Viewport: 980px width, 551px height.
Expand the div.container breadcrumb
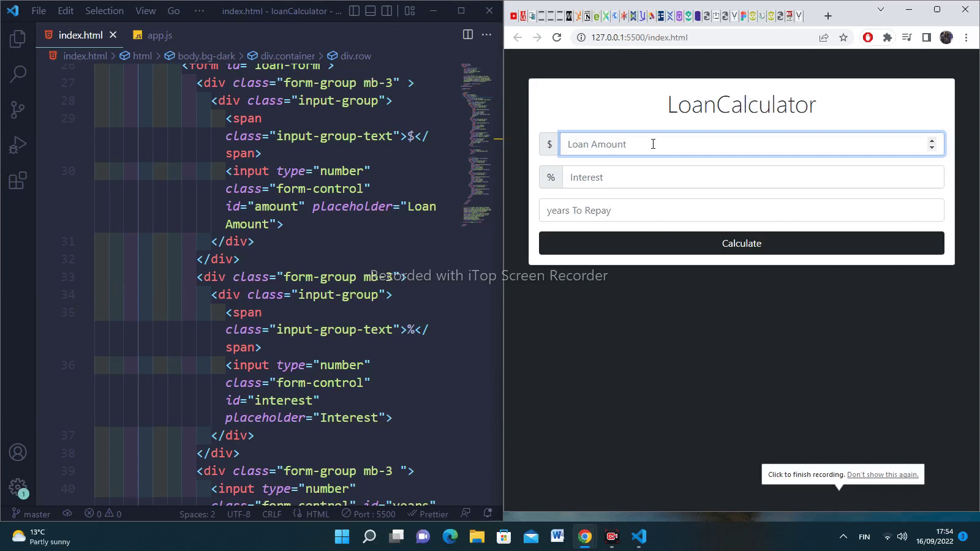pos(282,56)
